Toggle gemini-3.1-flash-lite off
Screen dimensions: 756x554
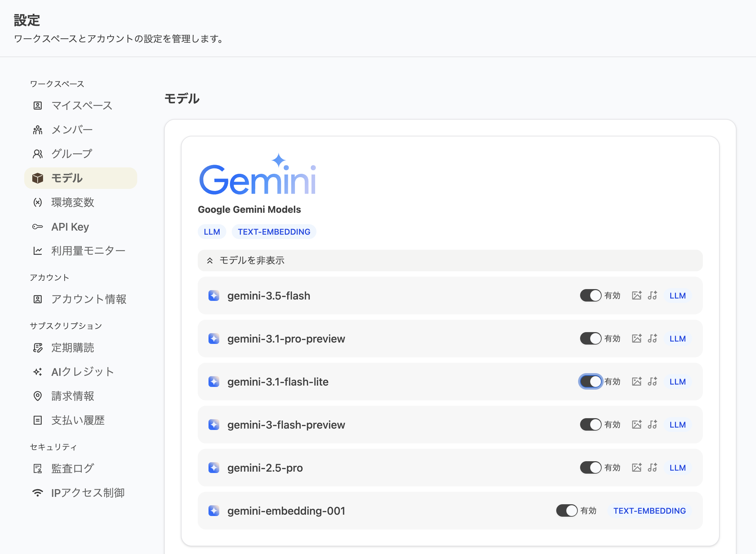tap(591, 382)
